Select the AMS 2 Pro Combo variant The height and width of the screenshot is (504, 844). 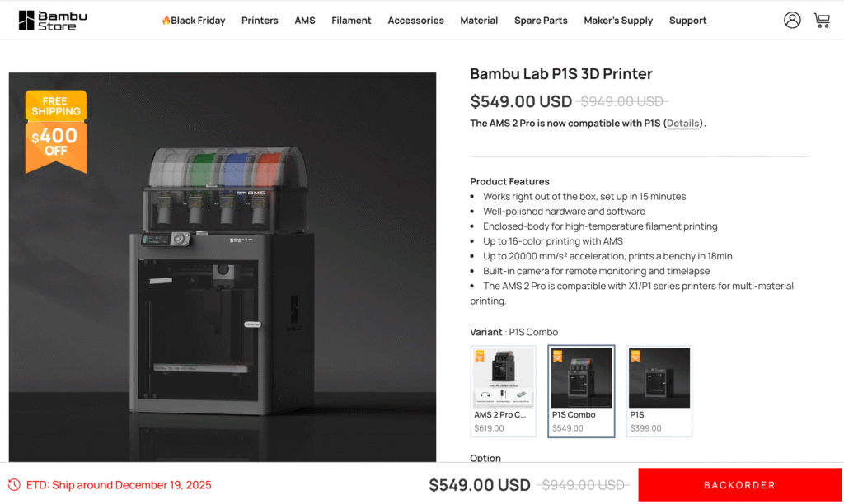[504, 391]
